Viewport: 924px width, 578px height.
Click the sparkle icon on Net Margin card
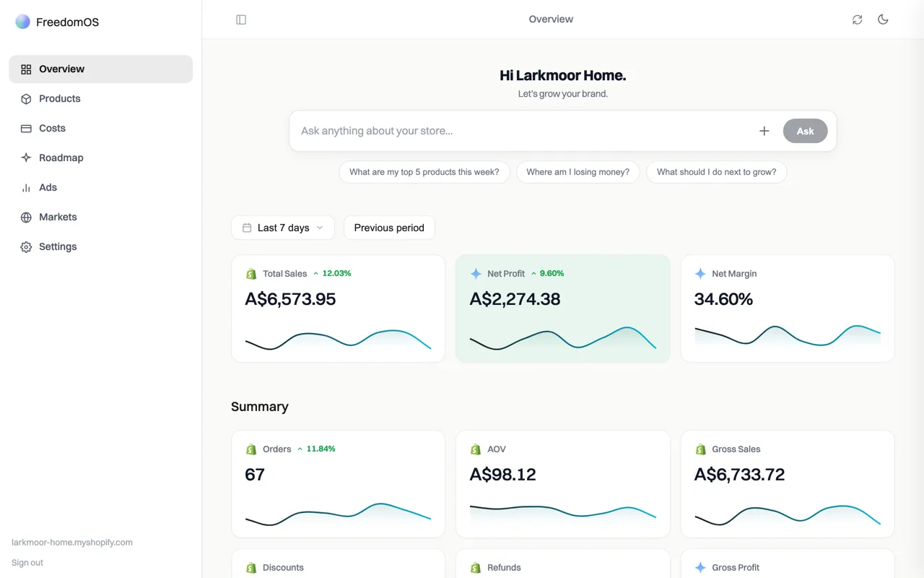click(700, 274)
